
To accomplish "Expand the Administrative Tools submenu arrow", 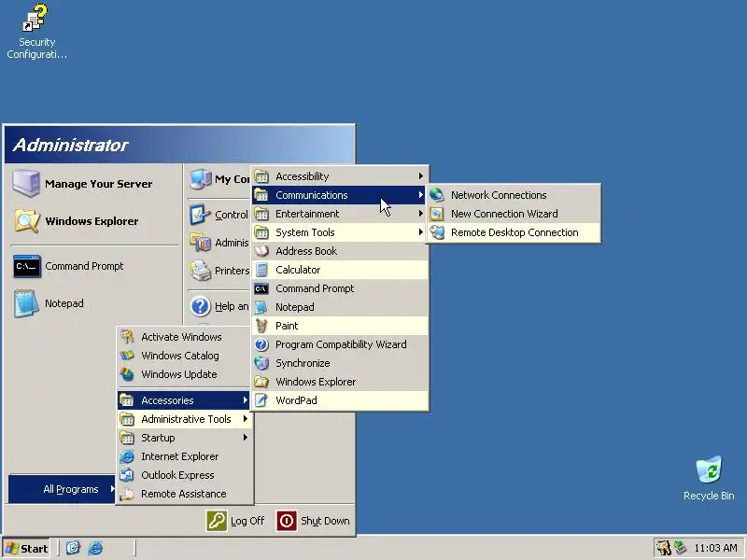I will 246,419.
